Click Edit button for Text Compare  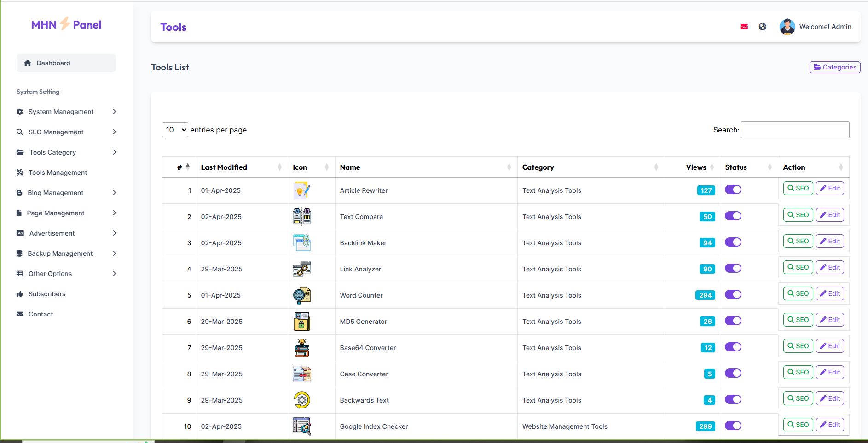point(829,215)
